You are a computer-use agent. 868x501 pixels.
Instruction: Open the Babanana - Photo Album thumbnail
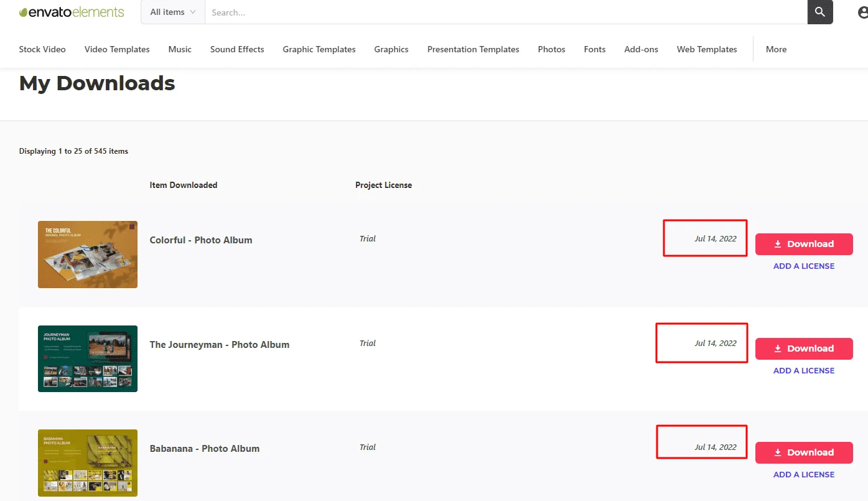pyautogui.click(x=88, y=463)
